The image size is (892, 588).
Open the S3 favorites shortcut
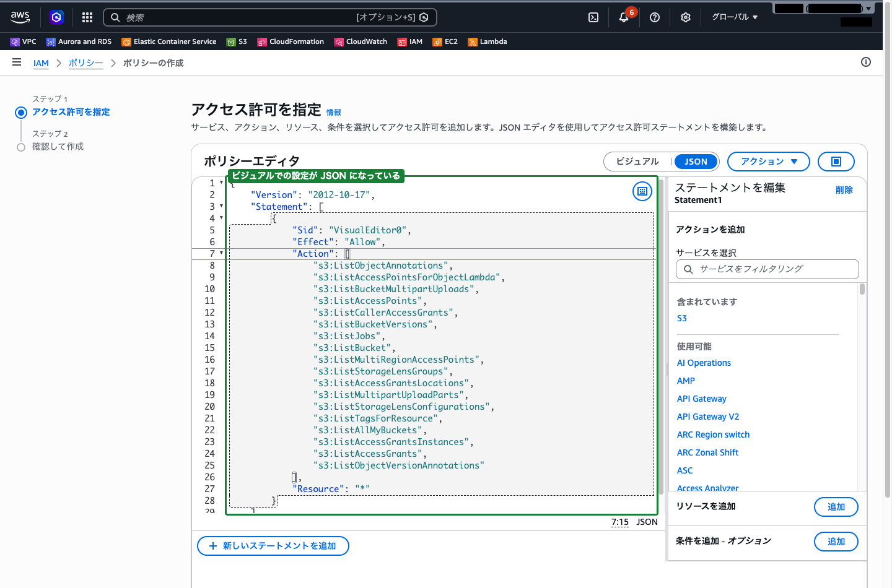point(237,41)
